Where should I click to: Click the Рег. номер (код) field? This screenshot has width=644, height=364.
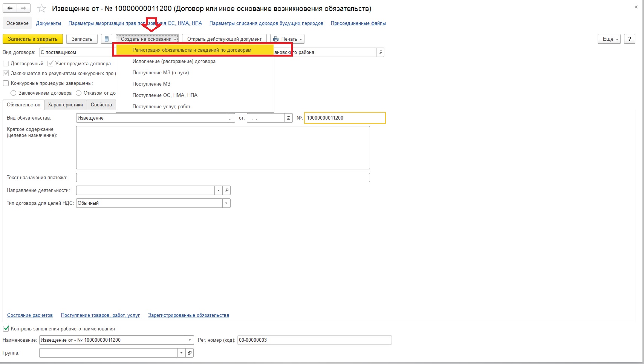coord(315,340)
